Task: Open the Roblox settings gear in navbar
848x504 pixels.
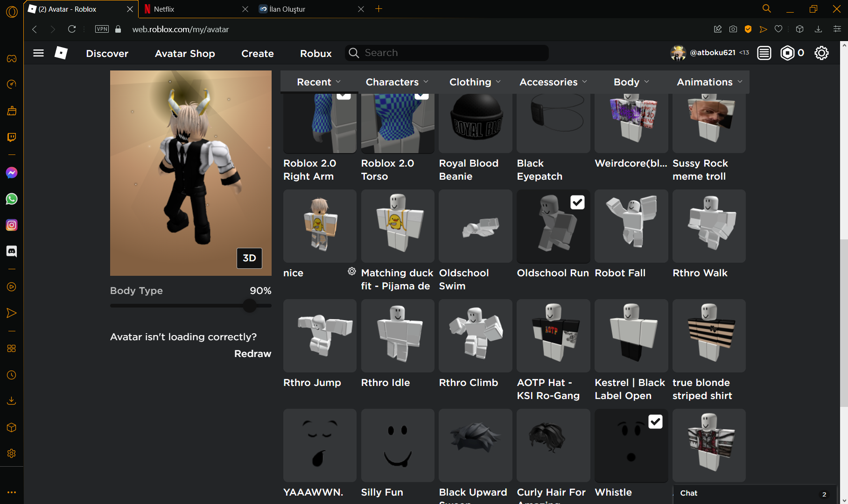Action: 821,53
